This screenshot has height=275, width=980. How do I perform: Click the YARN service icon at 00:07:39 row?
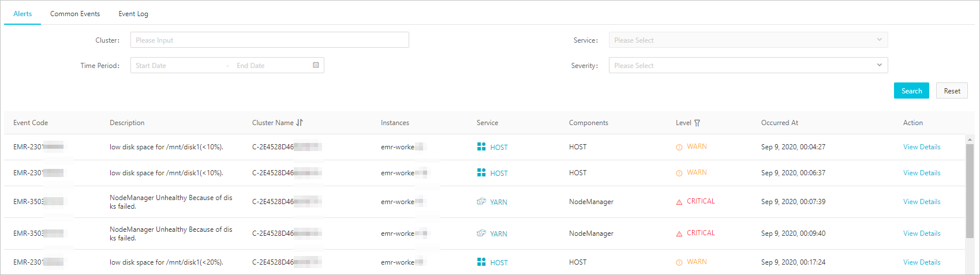click(481, 201)
